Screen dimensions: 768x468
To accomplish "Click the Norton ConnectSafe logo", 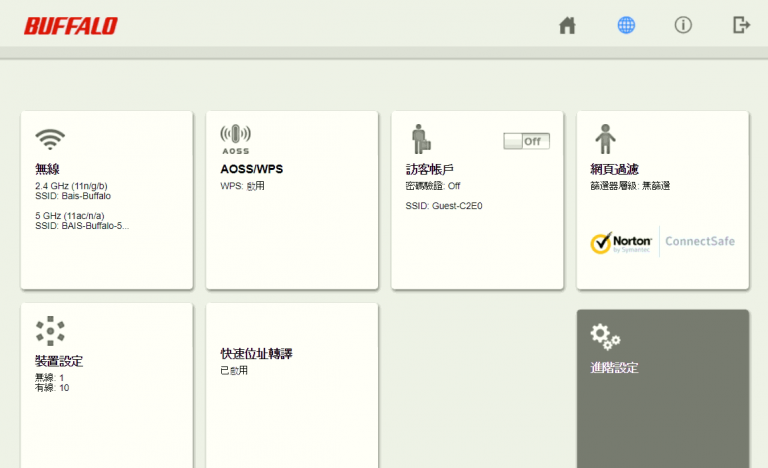I will (x=662, y=241).
